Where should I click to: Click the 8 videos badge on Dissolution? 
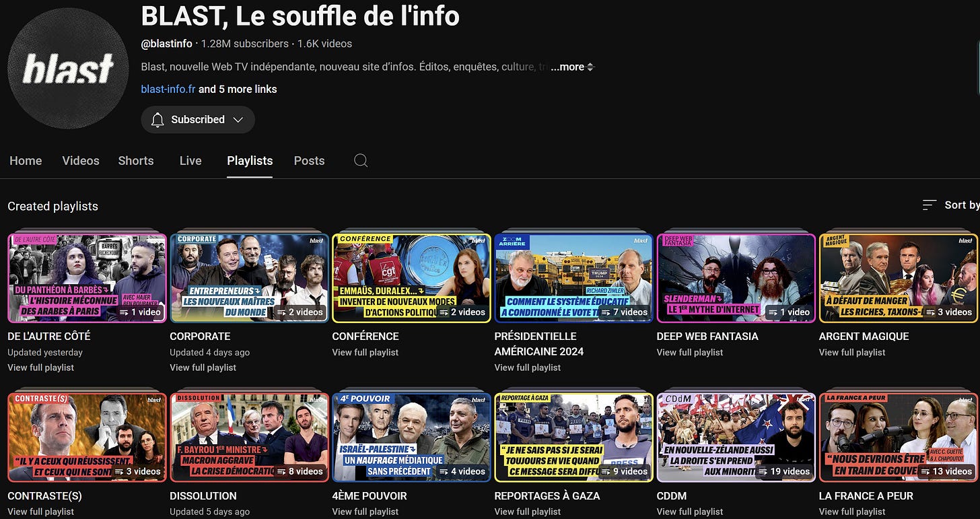tap(300, 471)
